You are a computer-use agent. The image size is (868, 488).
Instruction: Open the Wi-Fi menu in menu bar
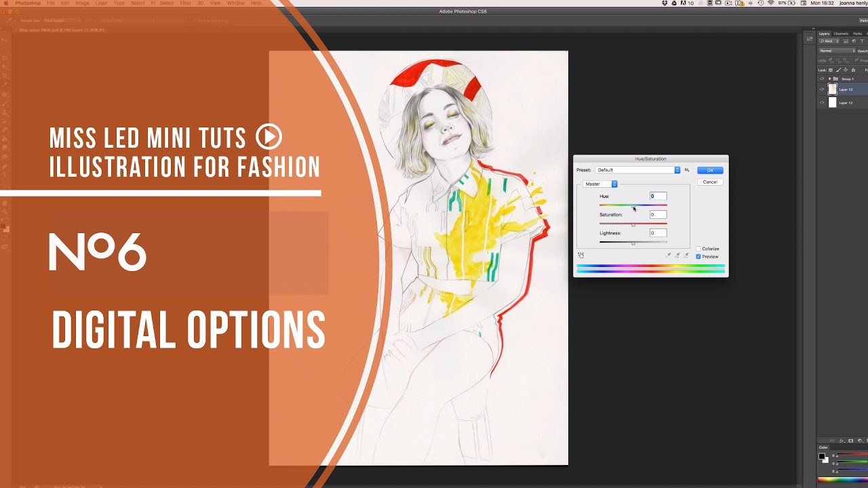pyautogui.click(x=770, y=3)
